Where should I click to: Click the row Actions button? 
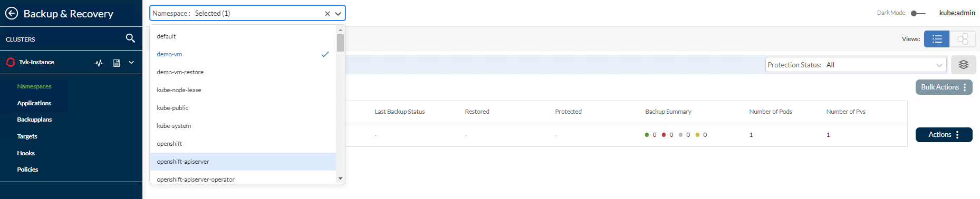(x=944, y=135)
